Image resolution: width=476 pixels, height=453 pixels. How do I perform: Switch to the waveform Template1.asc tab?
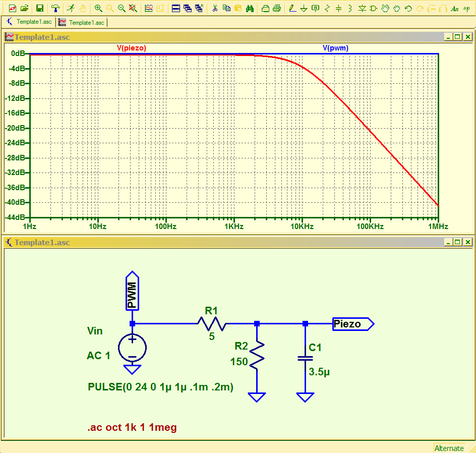tap(81, 22)
